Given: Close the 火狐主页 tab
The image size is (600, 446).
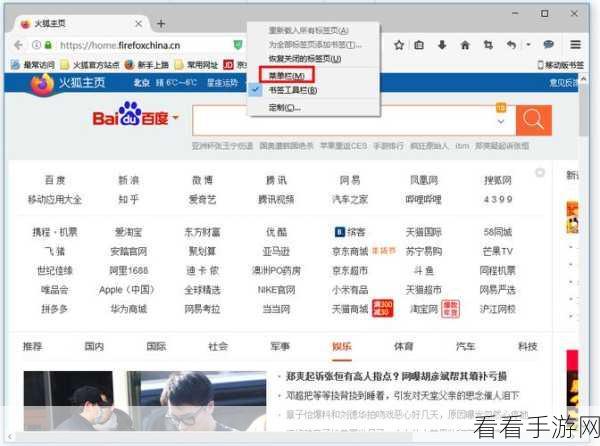Looking at the screenshot, I should (139, 24).
